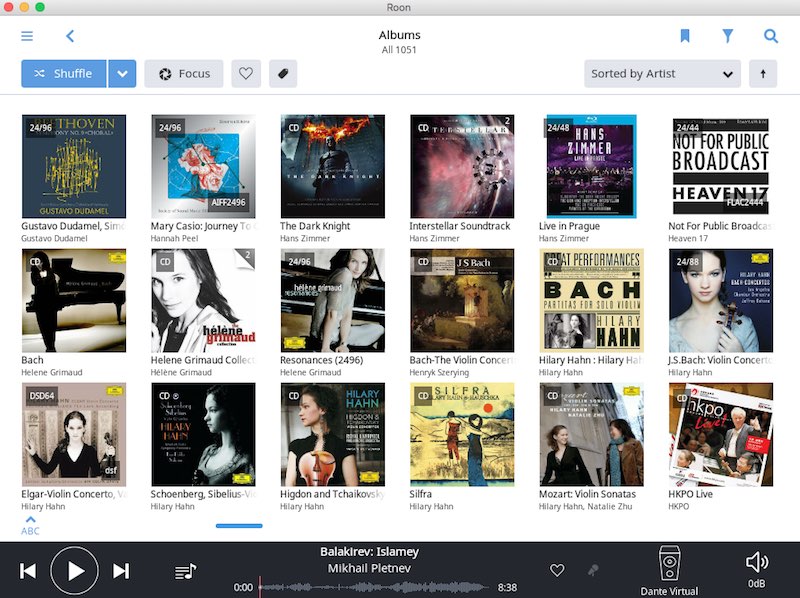Click the Hannah Peel artist link

click(174, 238)
